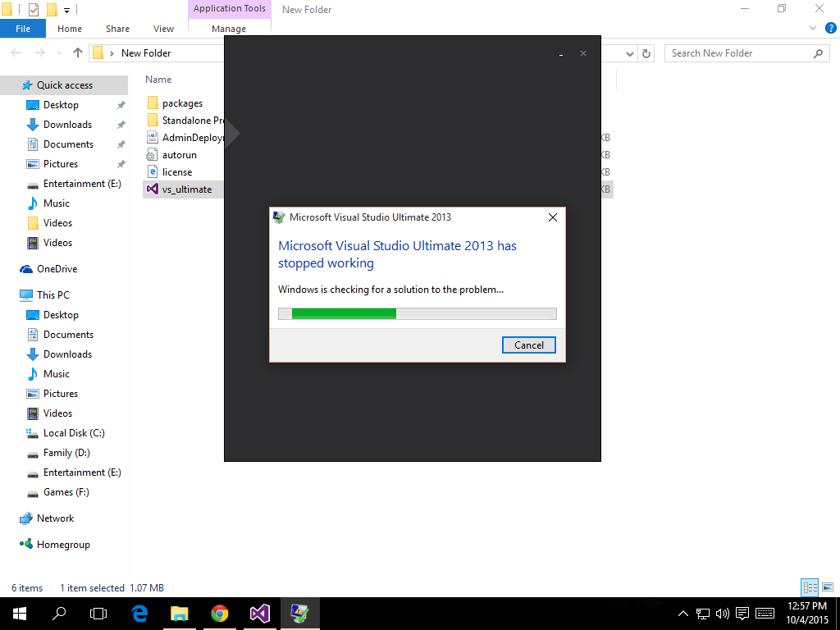Open the recent locations dropdown

pos(59,53)
